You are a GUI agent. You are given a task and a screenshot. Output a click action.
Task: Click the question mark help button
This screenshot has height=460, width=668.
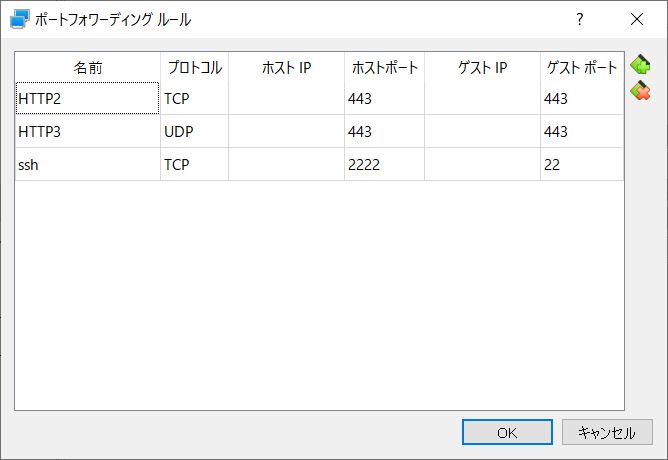[x=579, y=19]
